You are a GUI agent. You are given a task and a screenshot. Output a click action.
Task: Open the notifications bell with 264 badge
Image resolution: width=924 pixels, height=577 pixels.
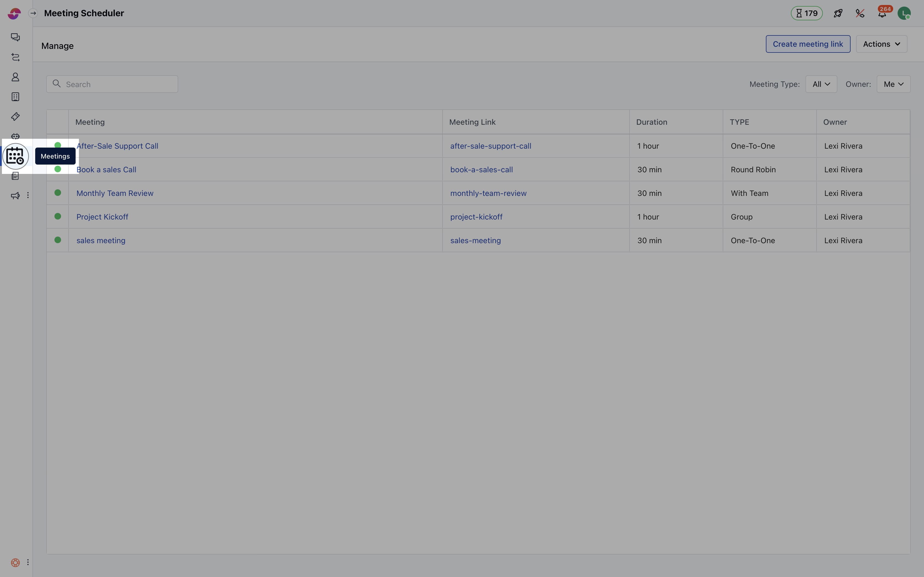coord(882,14)
